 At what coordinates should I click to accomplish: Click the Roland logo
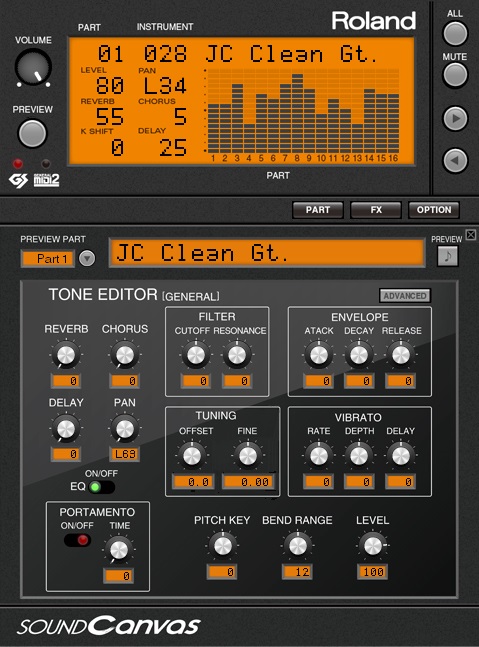[x=374, y=21]
